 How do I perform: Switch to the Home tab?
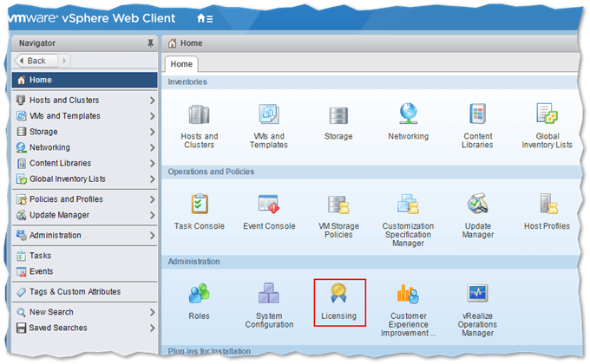pyautogui.click(x=181, y=64)
